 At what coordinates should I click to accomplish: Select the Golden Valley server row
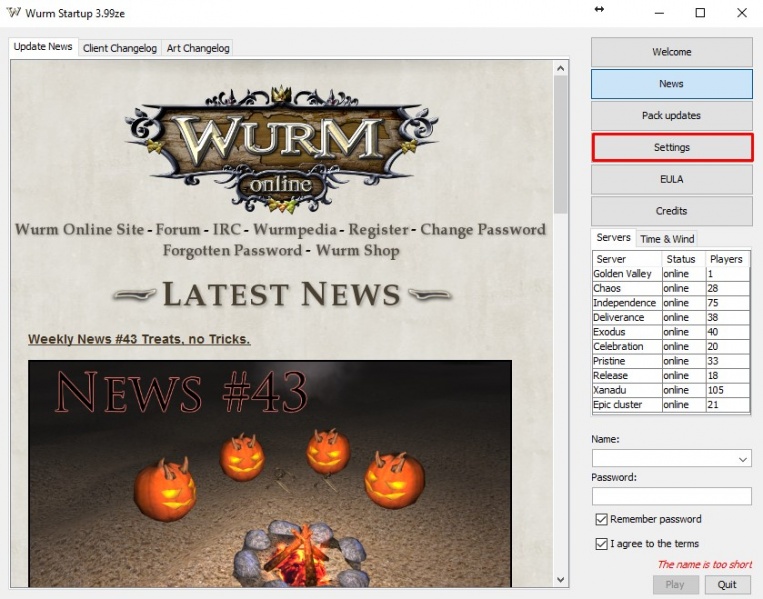tap(671, 274)
